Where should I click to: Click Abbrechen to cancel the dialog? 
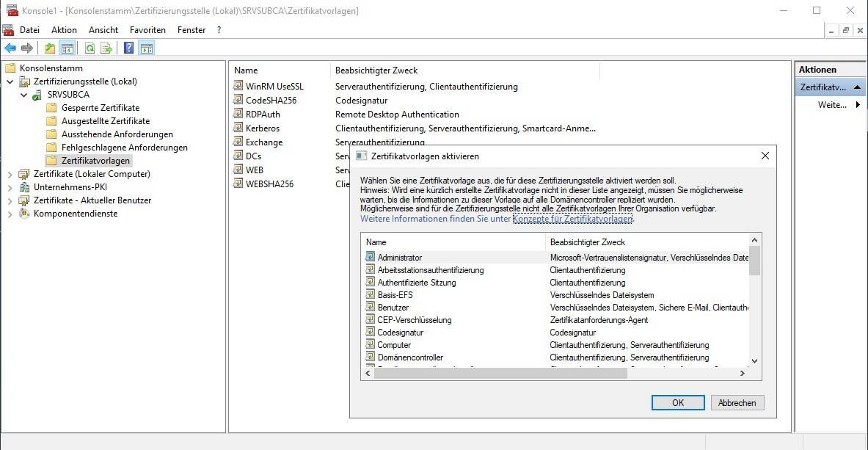pyautogui.click(x=737, y=402)
